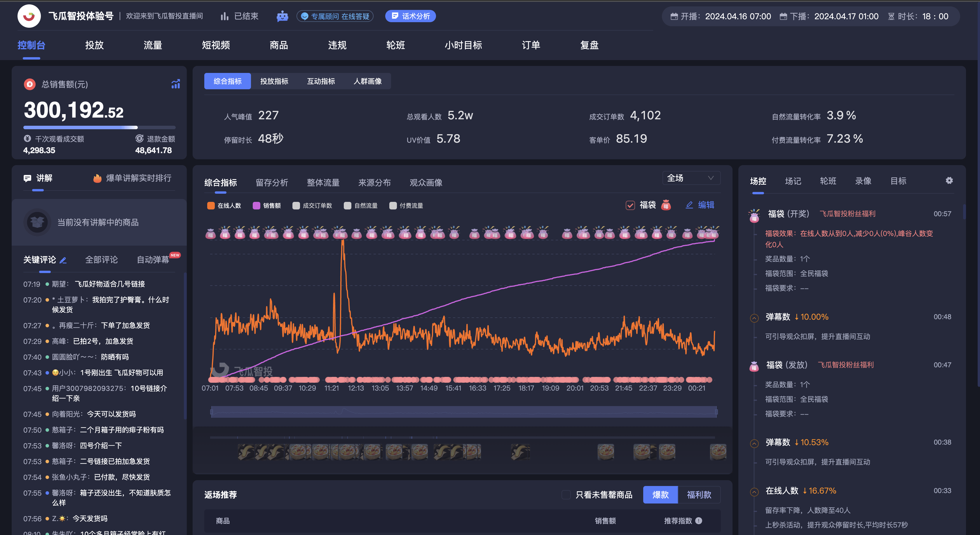The image size is (980, 535).
Task: Click the 飞瓜智投 account avatar logo
Action: pyautogui.click(x=29, y=16)
